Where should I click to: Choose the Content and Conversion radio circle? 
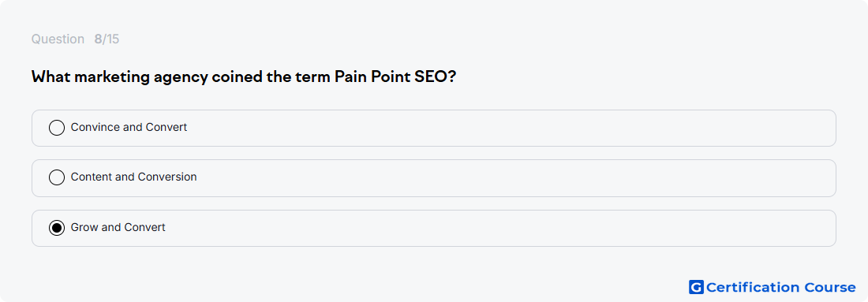click(57, 177)
